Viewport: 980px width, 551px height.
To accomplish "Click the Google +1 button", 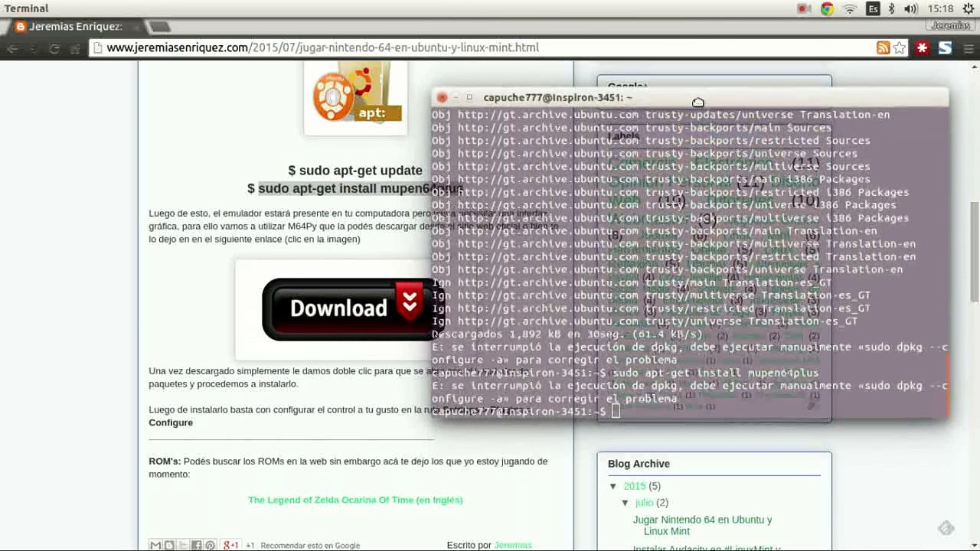I will [x=230, y=546].
